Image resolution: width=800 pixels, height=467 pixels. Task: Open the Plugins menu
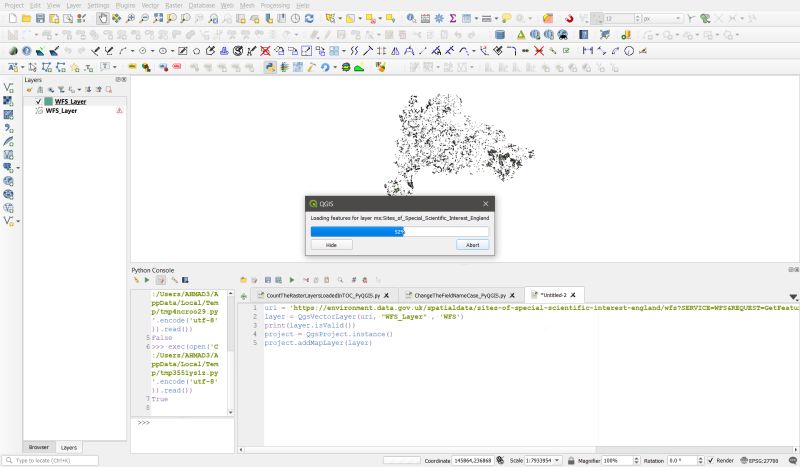125,5
